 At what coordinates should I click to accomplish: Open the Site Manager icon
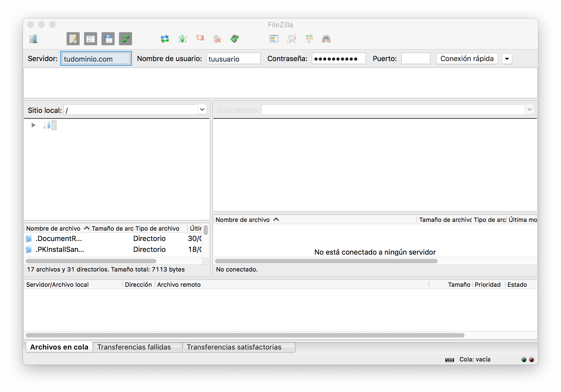[x=34, y=39]
